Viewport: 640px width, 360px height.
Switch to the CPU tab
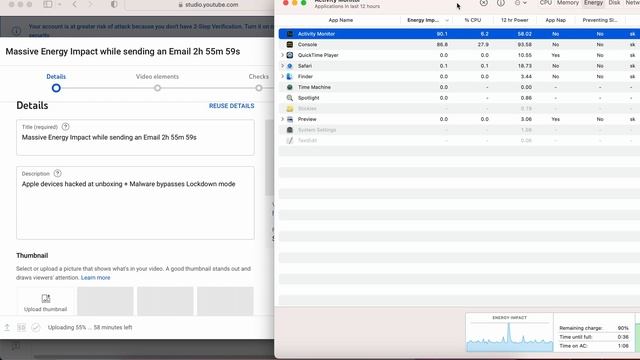tap(545, 3)
